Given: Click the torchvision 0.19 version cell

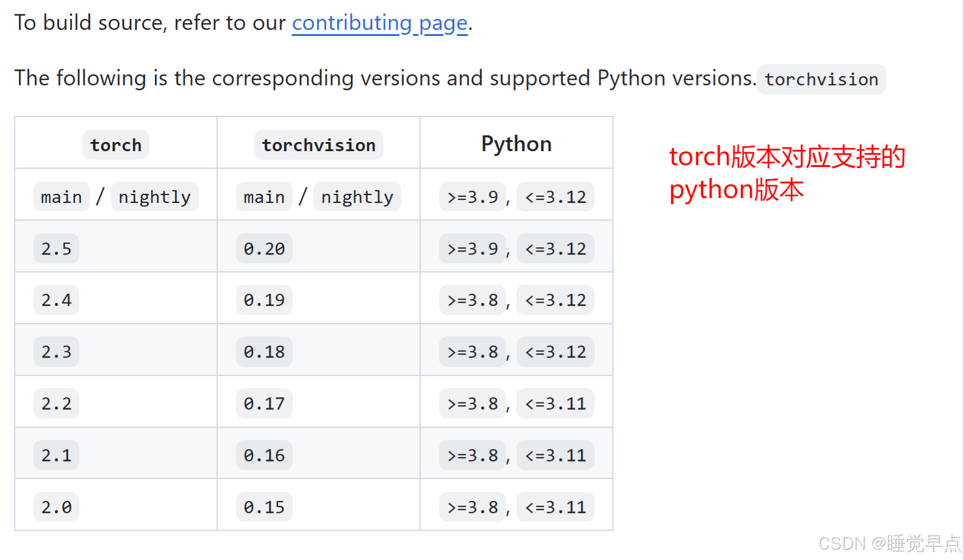Looking at the screenshot, I should [x=264, y=300].
